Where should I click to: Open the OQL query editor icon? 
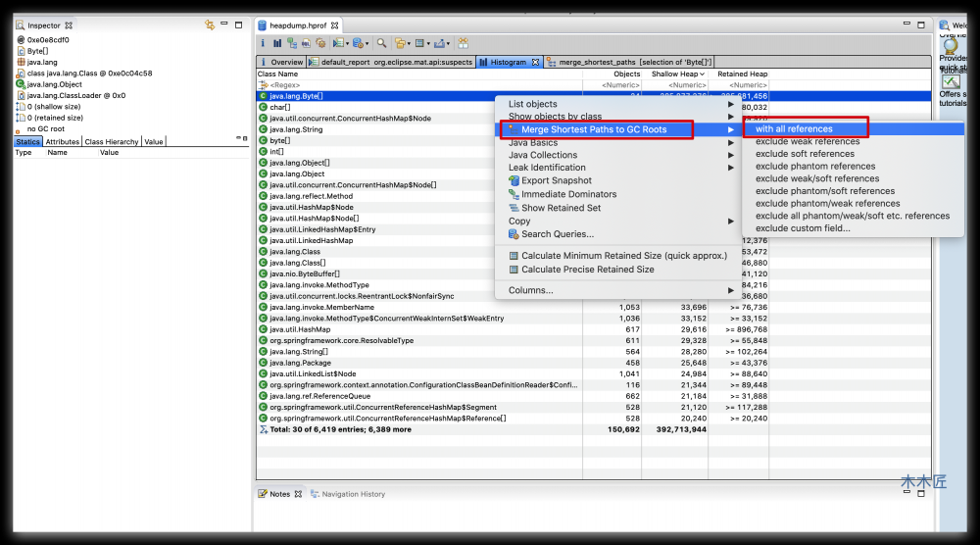point(306,43)
